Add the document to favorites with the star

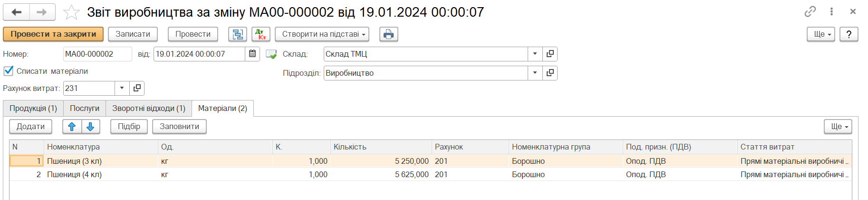pyautogui.click(x=71, y=12)
